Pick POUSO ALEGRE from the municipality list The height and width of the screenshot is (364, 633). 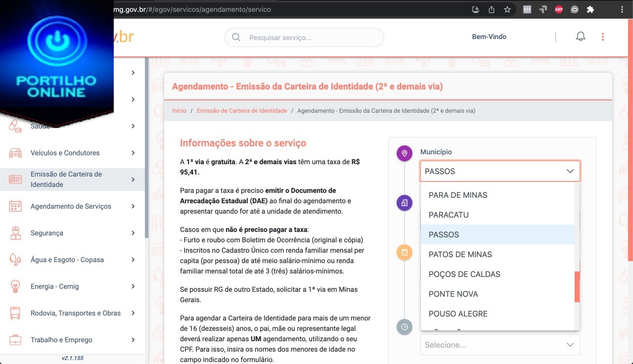[x=458, y=314]
